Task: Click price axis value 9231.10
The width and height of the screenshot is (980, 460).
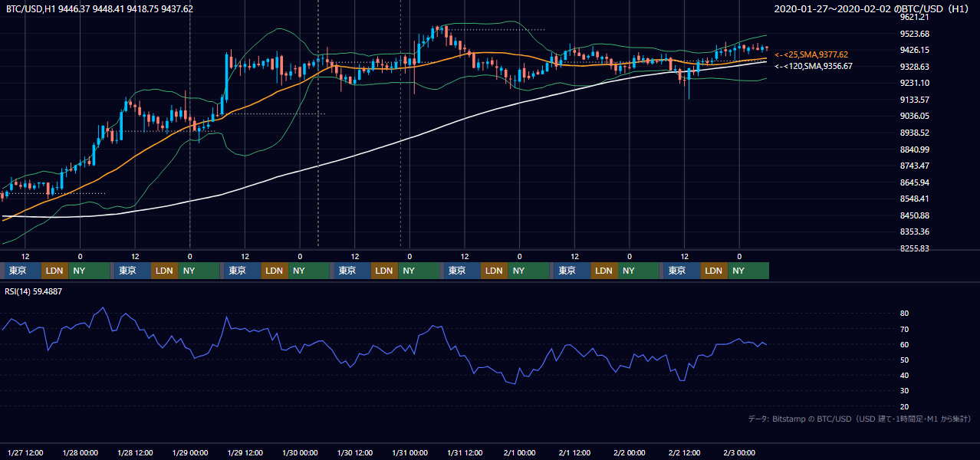Action: (915, 83)
